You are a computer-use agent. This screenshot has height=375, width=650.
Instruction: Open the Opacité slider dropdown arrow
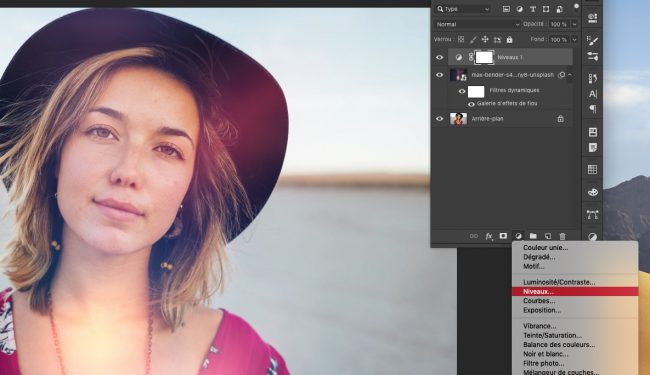click(x=575, y=24)
